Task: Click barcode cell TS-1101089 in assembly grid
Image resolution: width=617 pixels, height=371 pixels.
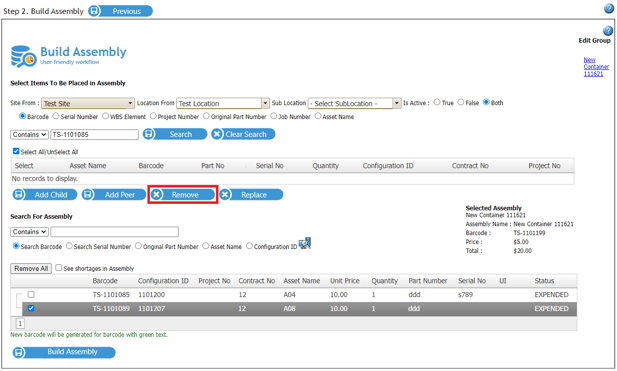Action: point(111,309)
